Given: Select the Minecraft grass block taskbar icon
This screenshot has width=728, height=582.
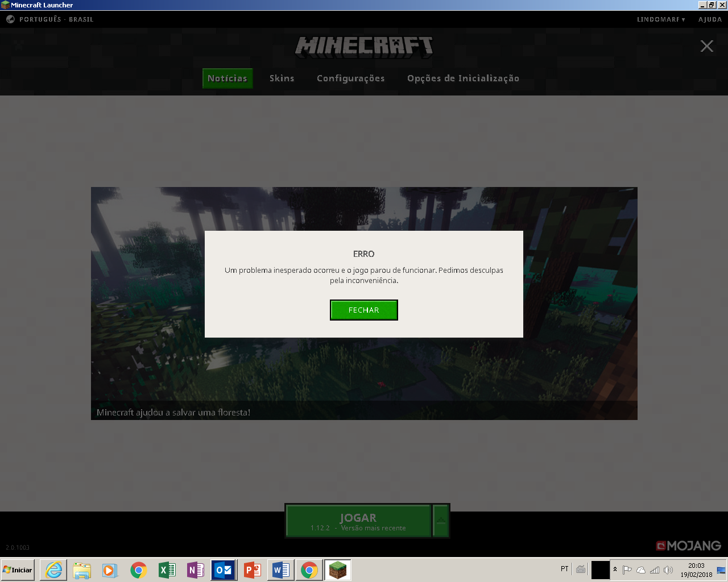Looking at the screenshot, I should 338,570.
